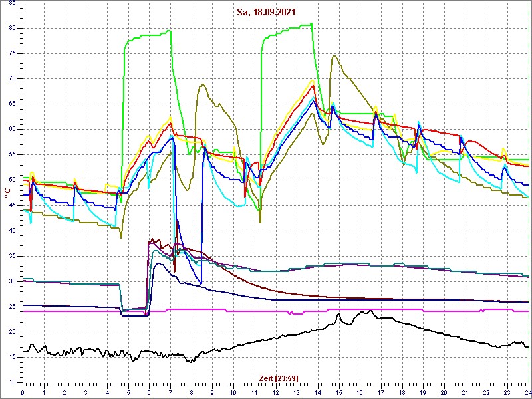Select hour 4 on the time axis
Screen dimensions: 532x399
pos(107,392)
